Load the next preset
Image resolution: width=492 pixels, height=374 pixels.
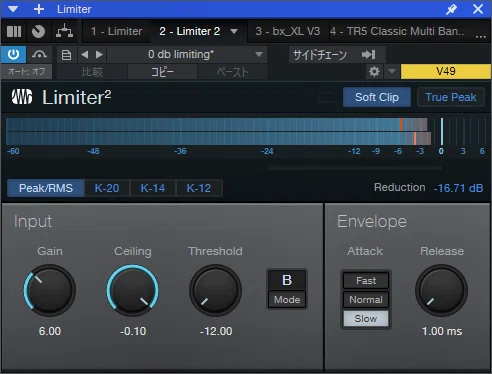pyautogui.click(x=99, y=54)
